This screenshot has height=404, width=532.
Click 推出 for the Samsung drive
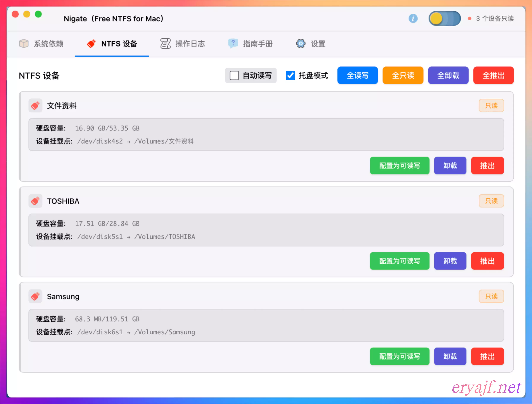487,356
